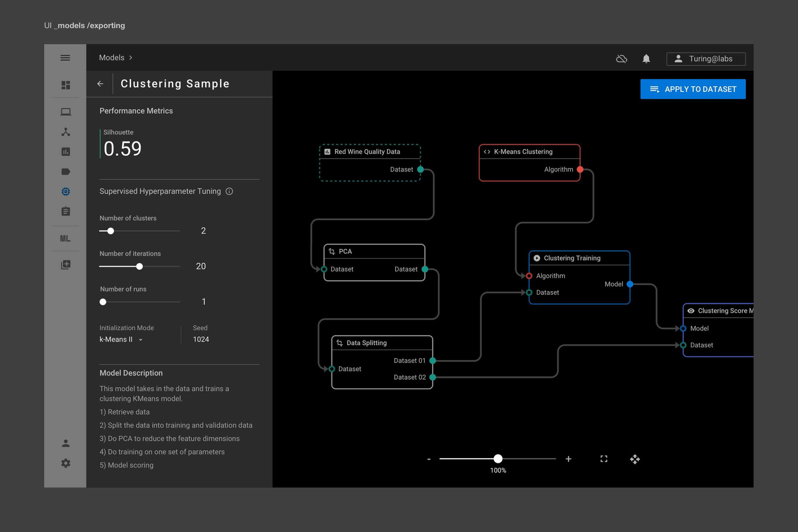798x532 pixels.
Task: Go back using the arrow beside Clustering Sample
Action: 100,84
